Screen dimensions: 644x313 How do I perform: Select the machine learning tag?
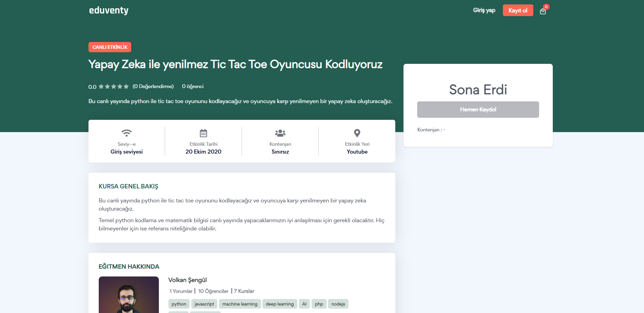(x=240, y=304)
